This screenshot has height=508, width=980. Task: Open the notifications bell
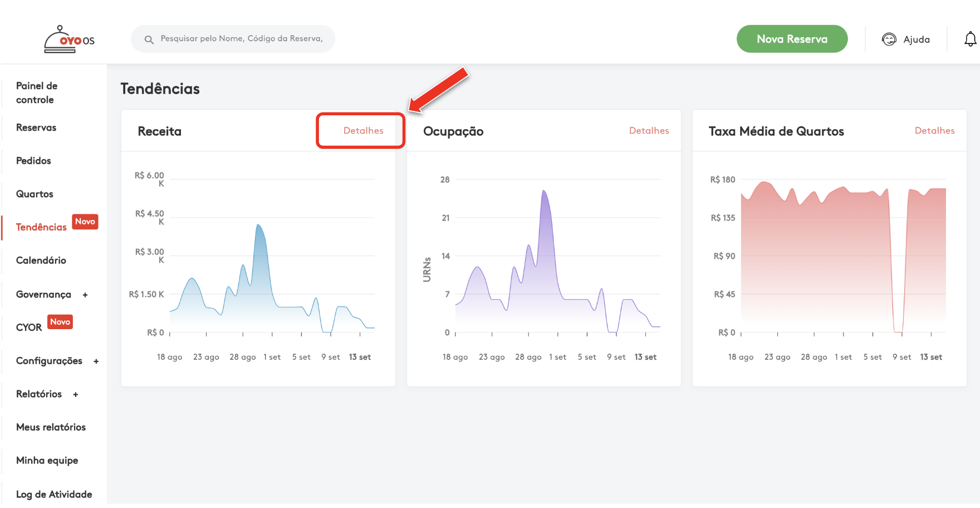coord(970,39)
